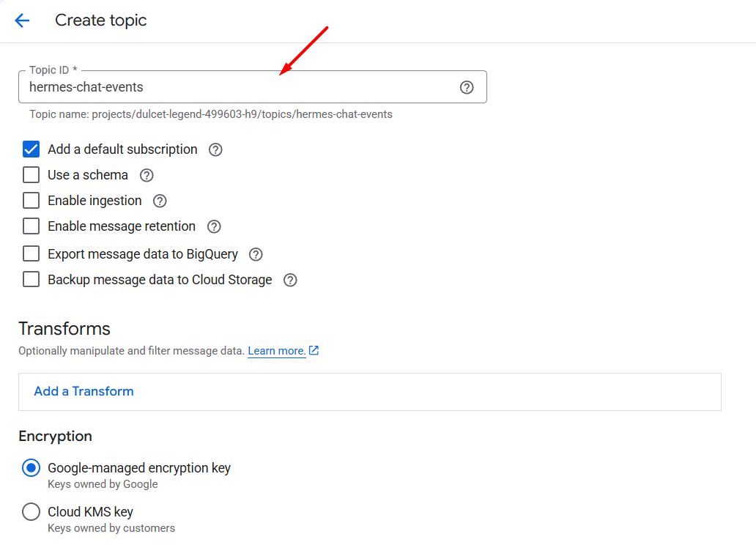Open the Learn more link under Transforms
Image resolution: width=756 pixels, height=545 pixels.
(277, 351)
